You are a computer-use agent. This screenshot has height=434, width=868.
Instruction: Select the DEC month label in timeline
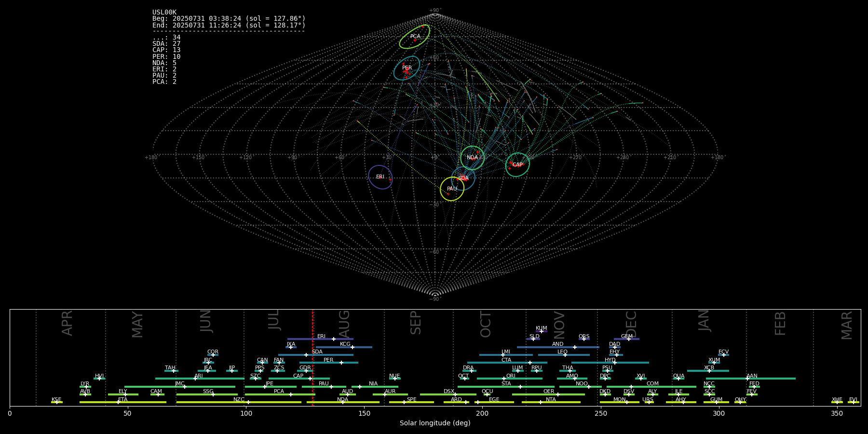point(631,325)
